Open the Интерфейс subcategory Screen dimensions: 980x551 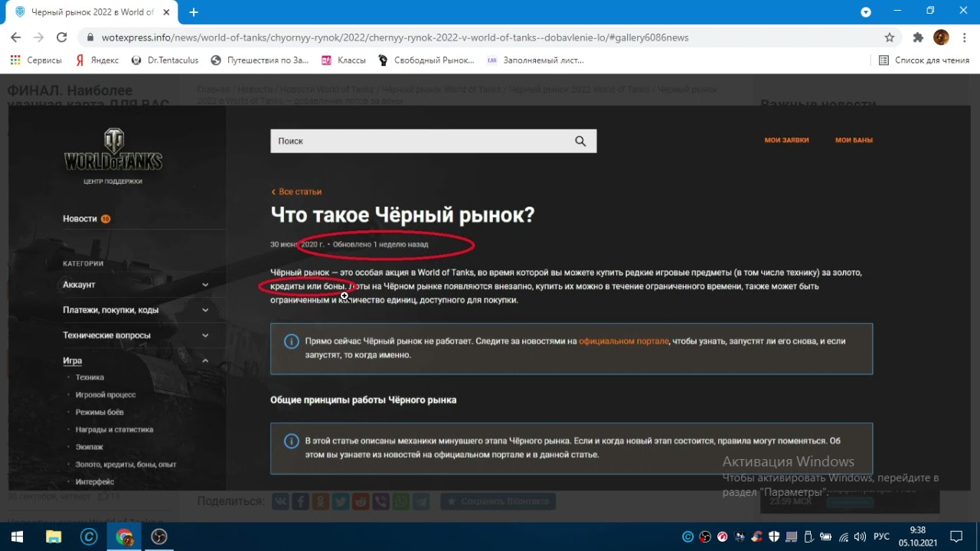(95, 482)
